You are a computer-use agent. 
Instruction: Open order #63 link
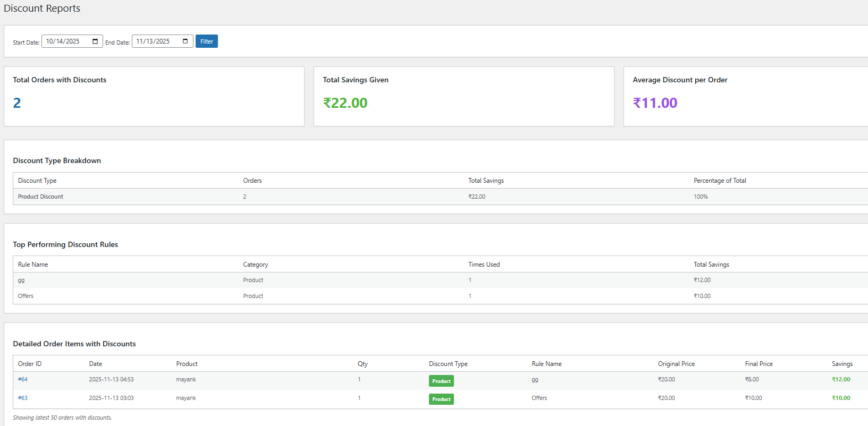[x=23, y=398]
